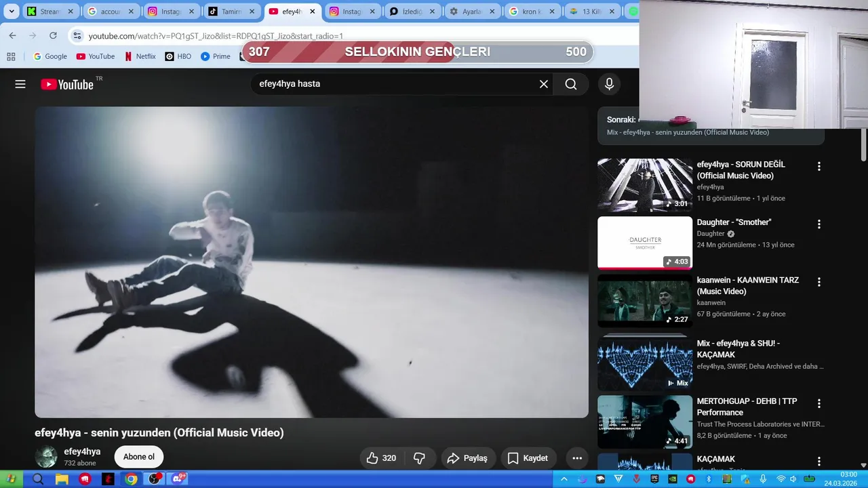Open options menu for Daughter Smother video
The image size is (868, 488).
(818, 224)
